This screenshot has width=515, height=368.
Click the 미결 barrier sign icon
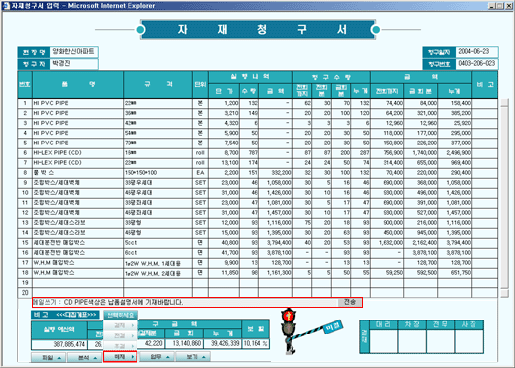[334, 327]
